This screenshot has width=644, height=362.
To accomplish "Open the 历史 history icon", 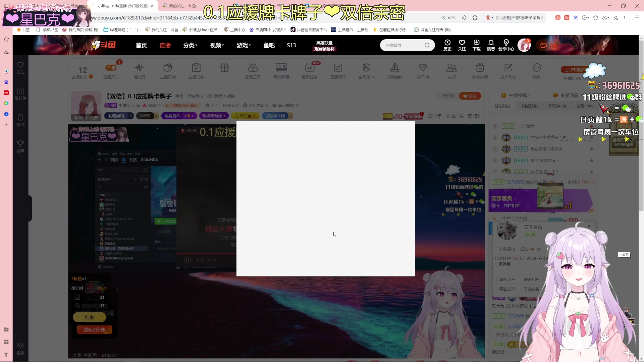I will [447, 45].
